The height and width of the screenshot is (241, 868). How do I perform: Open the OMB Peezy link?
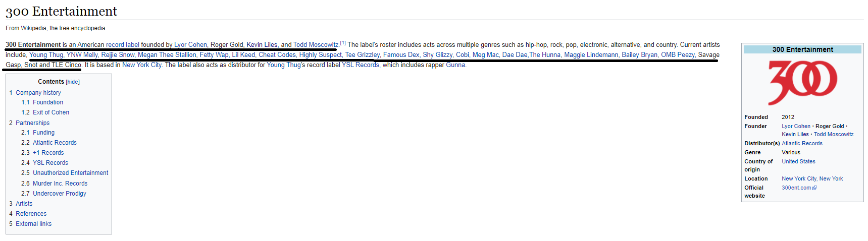[678, 55]
